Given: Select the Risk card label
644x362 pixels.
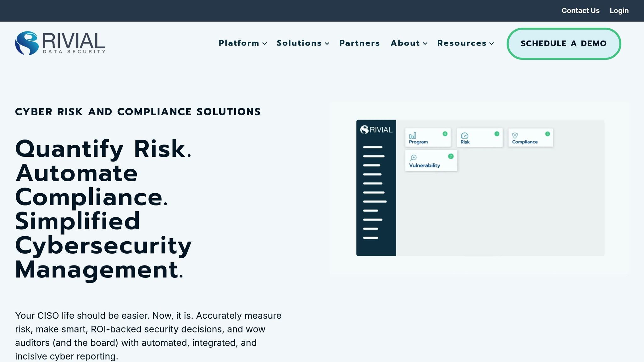Looking at the screenshot, I should (465, 142).
